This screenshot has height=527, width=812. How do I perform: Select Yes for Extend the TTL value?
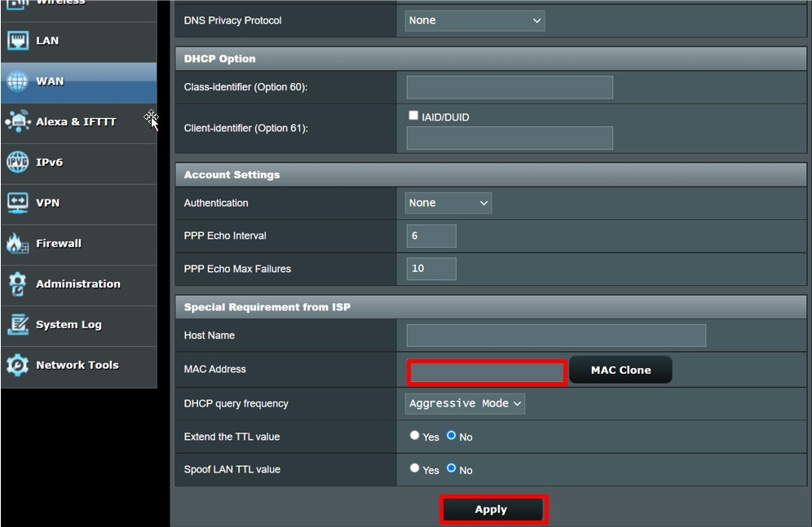pos(415,436)
